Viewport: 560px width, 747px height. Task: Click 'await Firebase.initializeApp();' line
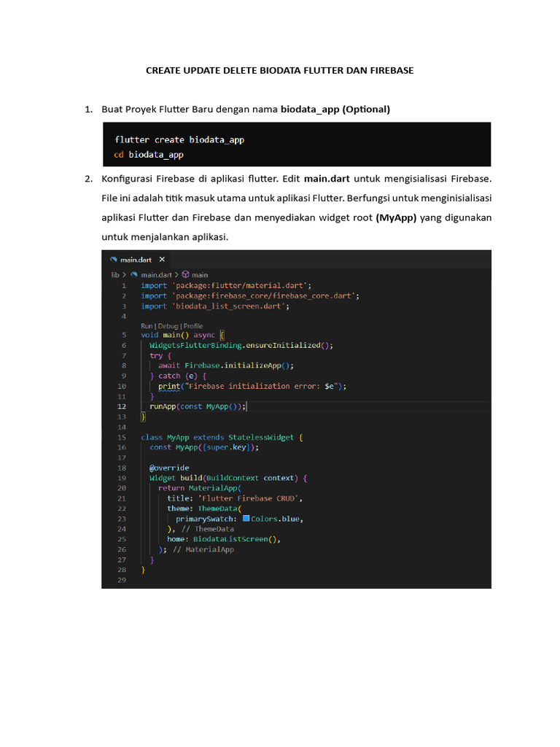coord(226,365)
